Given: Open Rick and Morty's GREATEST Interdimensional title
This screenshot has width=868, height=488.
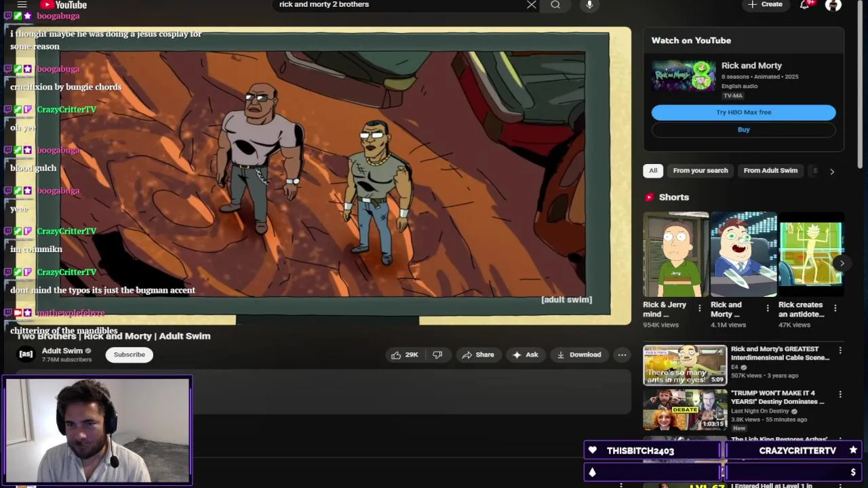Looking at the screenshot, I should (780, 353).
